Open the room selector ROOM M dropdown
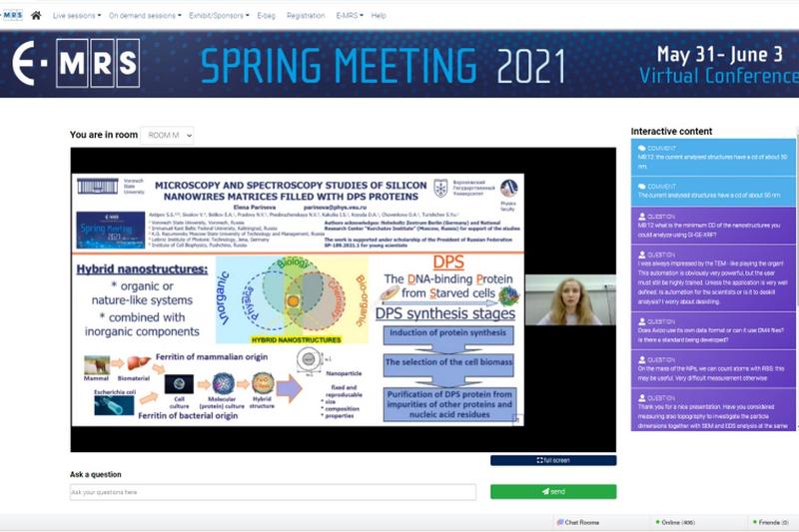The height and width of the screenshot is (532, 799). (167, 135)
